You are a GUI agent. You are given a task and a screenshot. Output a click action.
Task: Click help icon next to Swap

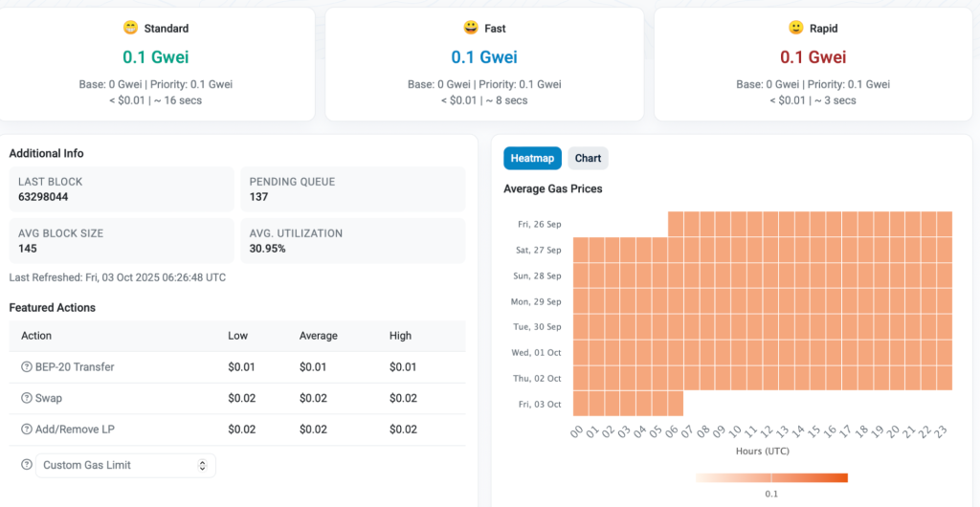pyautogui.click(x=27, y=398)
